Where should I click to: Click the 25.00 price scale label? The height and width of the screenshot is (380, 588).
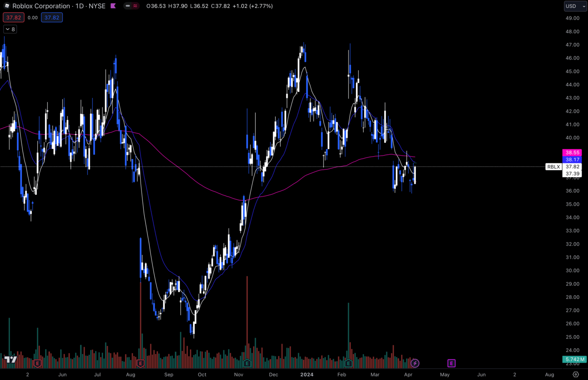(x=573, y=337)
